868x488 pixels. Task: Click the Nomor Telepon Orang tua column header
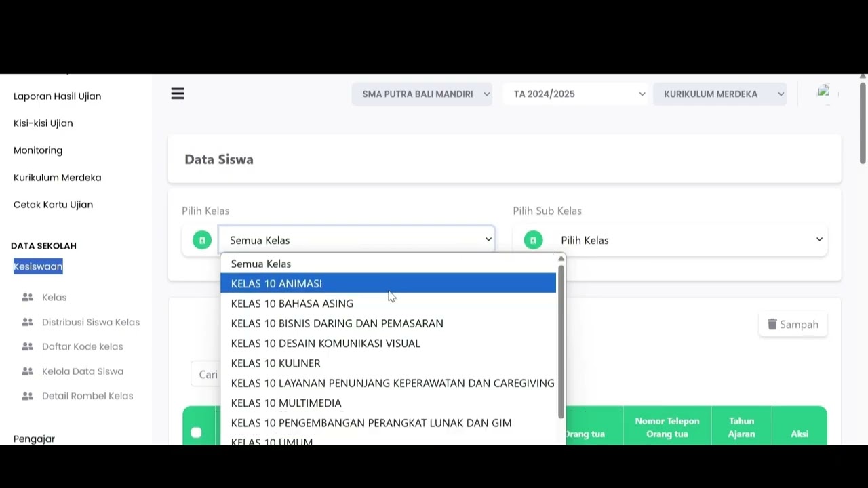tap(667, 427)
